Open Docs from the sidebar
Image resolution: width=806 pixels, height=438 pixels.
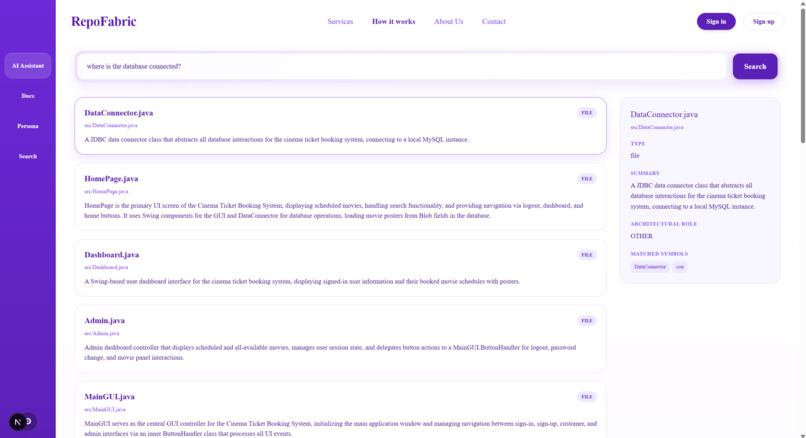[x=28, y=96]
